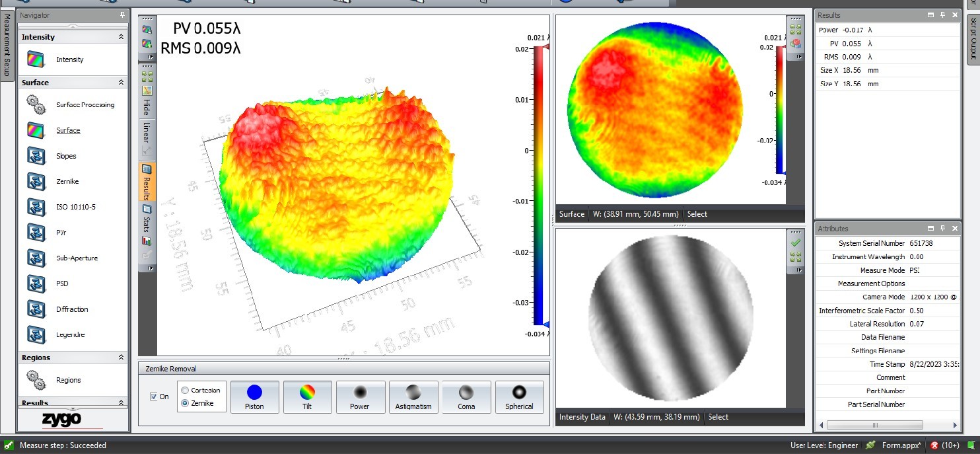Toggle Piston removal

254,397
